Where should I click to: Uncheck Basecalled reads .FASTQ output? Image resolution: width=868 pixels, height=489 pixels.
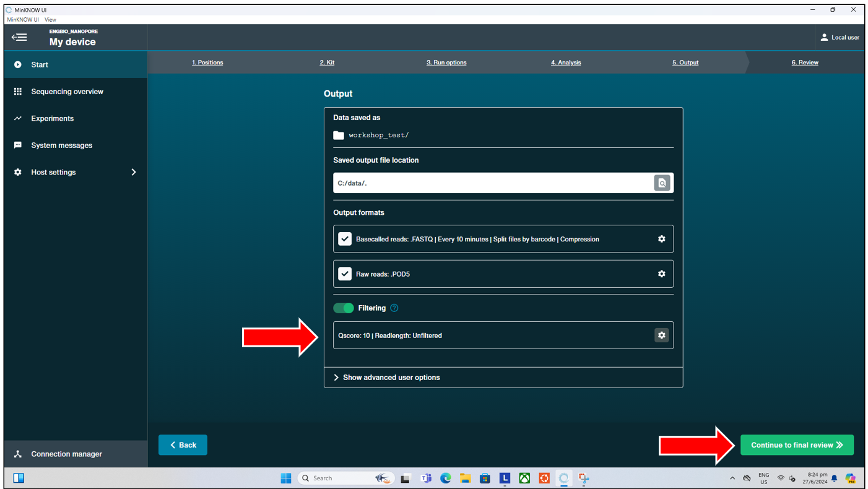click(345, 239)
